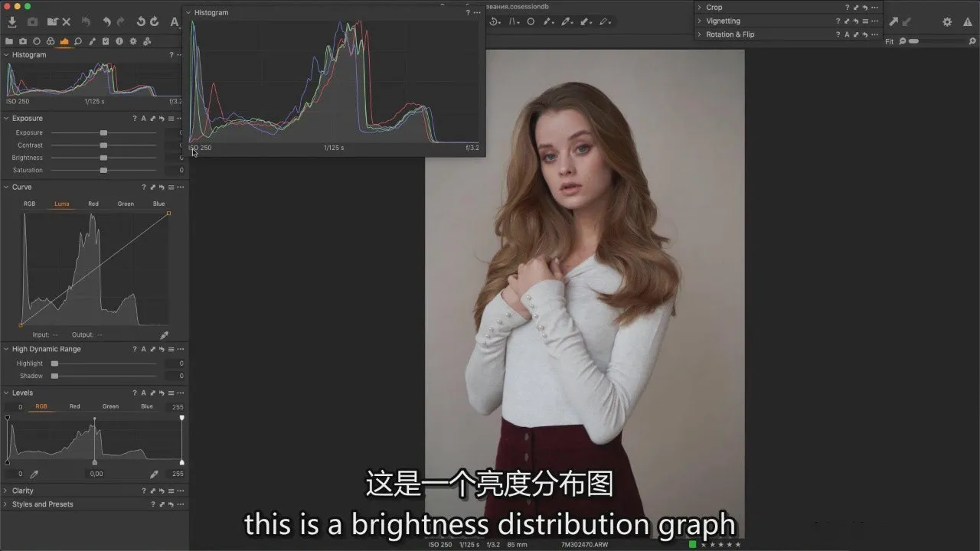Click the Shadow slider handle in High Dynamic Range
The image size is (980, 551).
(54, 377)
